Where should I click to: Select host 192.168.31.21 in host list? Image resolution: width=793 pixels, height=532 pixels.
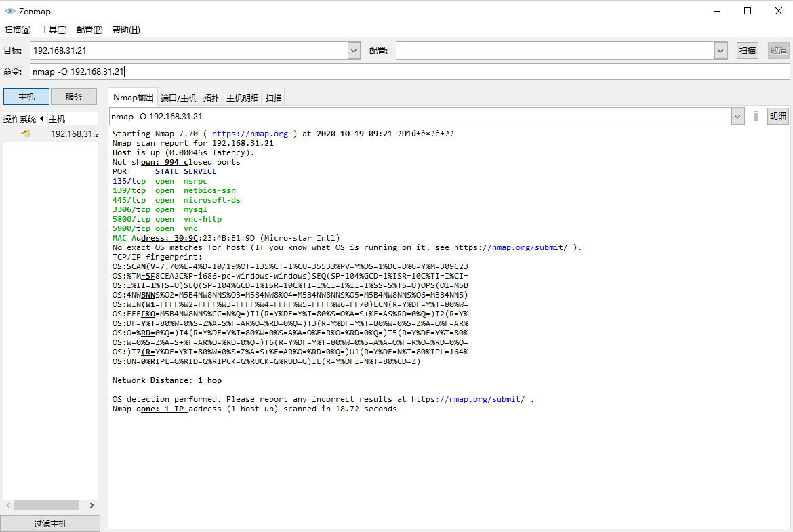click(51, 134)
